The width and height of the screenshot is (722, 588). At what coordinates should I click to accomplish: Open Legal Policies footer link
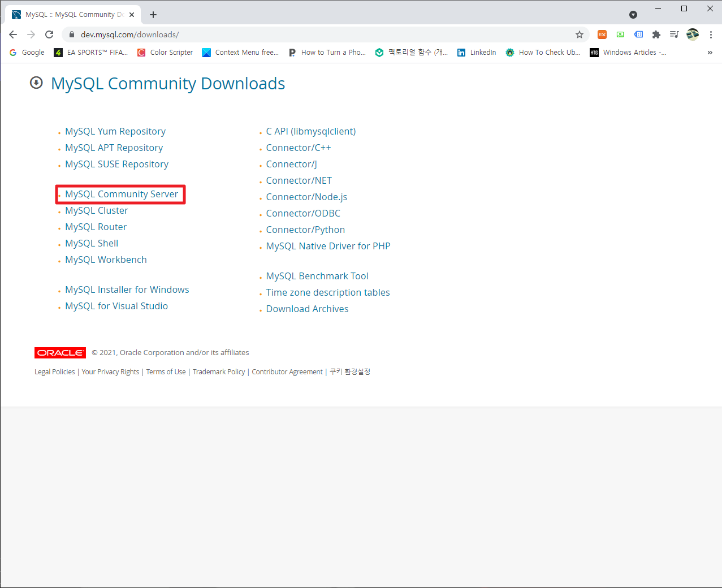pos(55,372)
